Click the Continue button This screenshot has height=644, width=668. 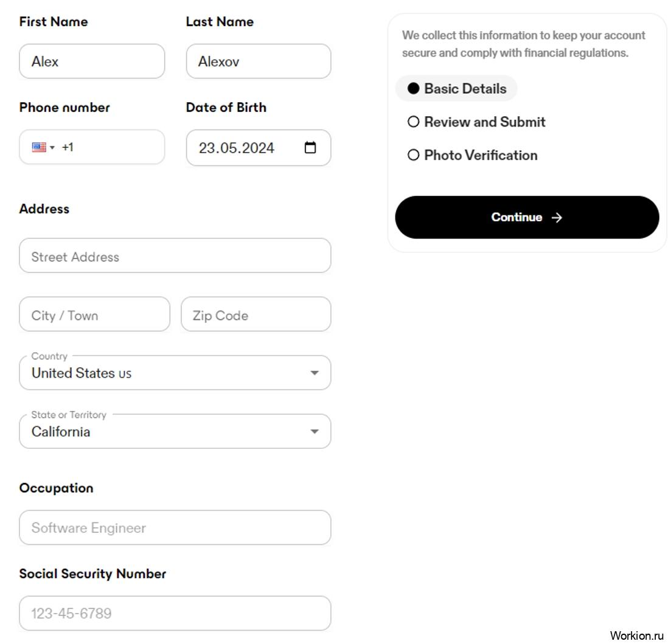tap(527, 217)
